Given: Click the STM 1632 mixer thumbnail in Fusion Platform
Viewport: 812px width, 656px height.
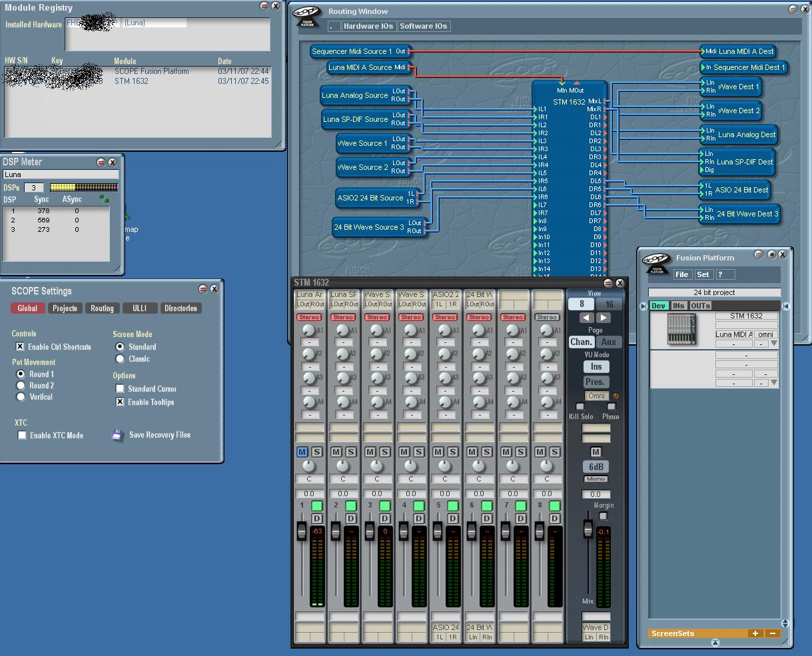Looking at the screenshot, I should 681,329.
